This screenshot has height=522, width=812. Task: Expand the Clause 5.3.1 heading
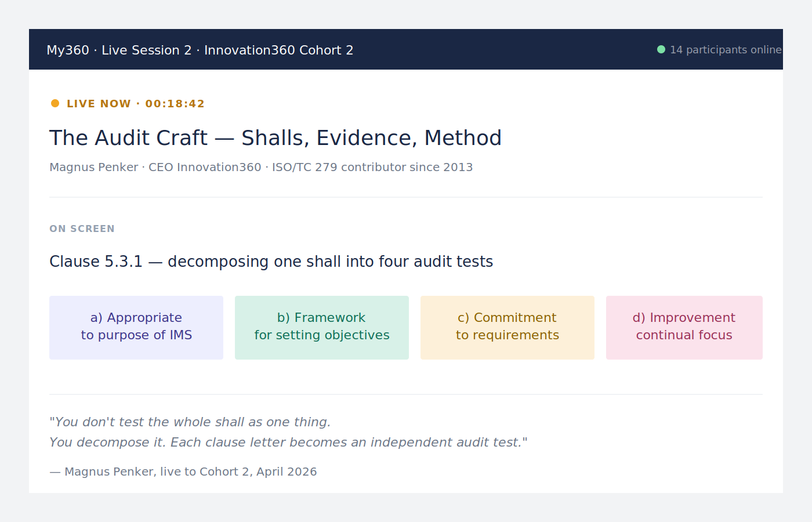[271, 261]
